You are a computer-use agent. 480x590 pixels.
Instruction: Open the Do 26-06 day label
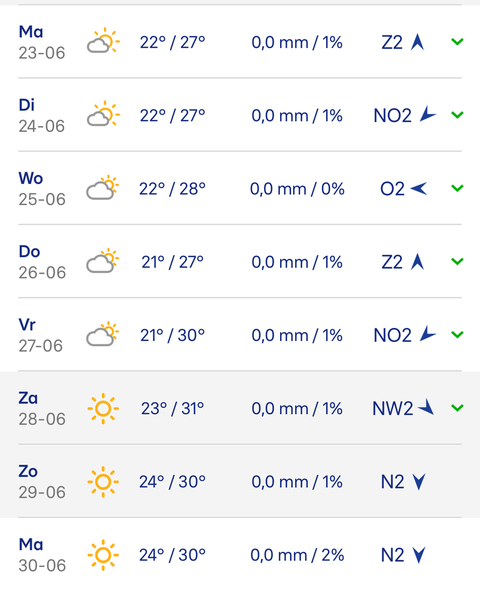click(x=42, y=262)
